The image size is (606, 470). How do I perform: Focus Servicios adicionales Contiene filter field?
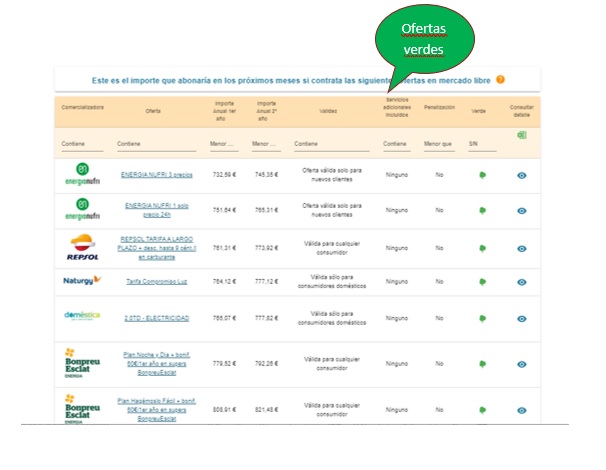coord(397,144)
